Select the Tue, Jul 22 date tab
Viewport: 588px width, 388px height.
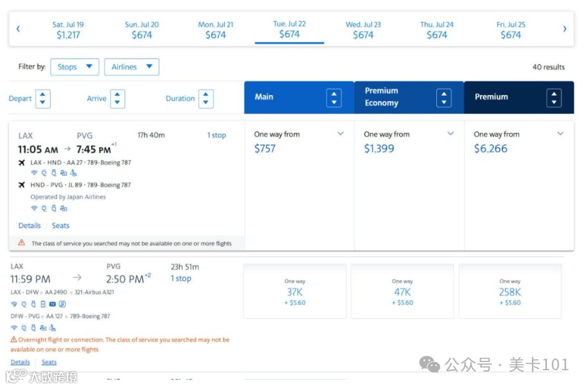(x=289, y=30)
